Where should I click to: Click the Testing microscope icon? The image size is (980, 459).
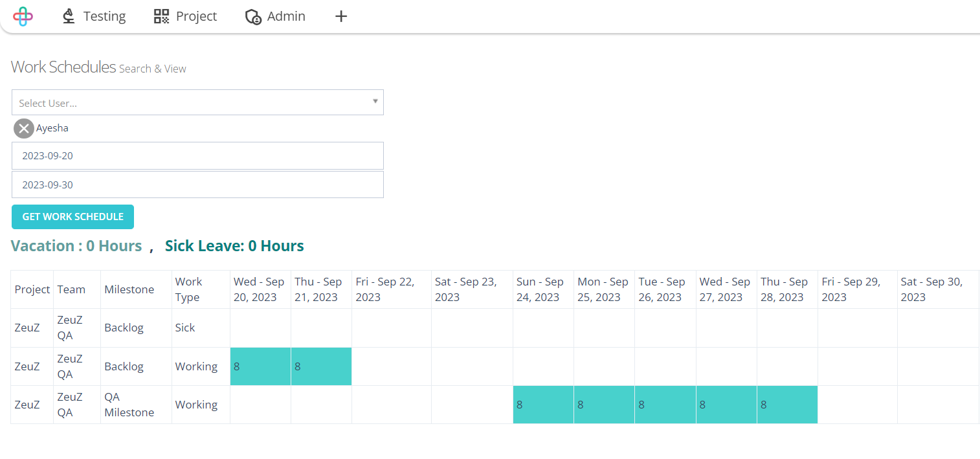69,16
